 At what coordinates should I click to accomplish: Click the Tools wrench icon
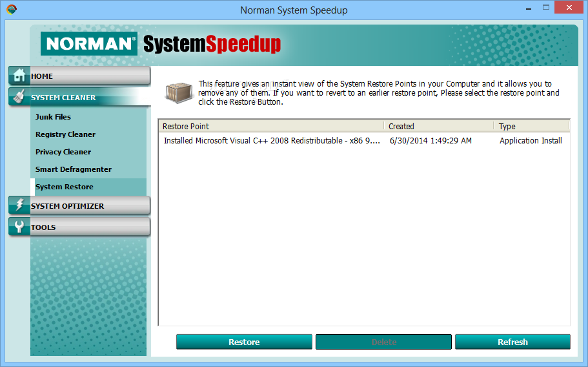click(x=19, y=227)
